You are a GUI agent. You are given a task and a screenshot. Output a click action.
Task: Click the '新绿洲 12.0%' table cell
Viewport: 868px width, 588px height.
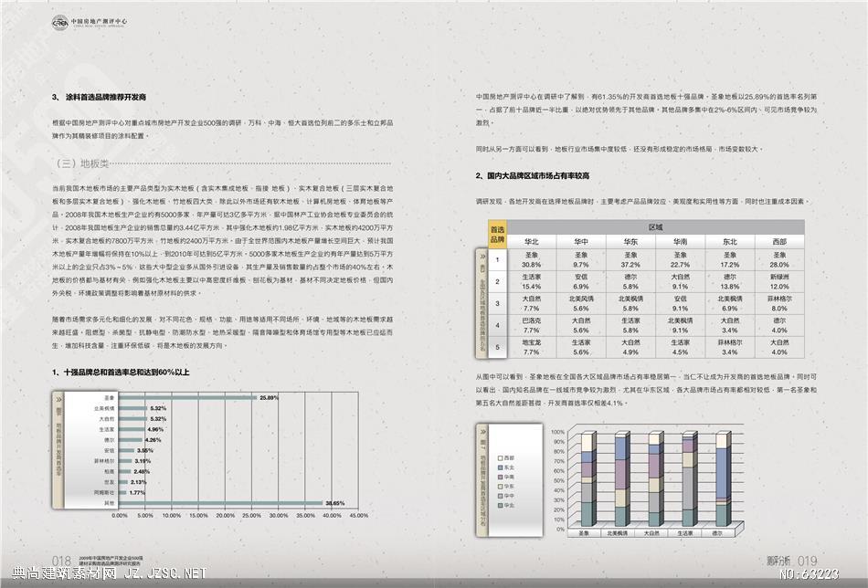[x=779, y=281]
